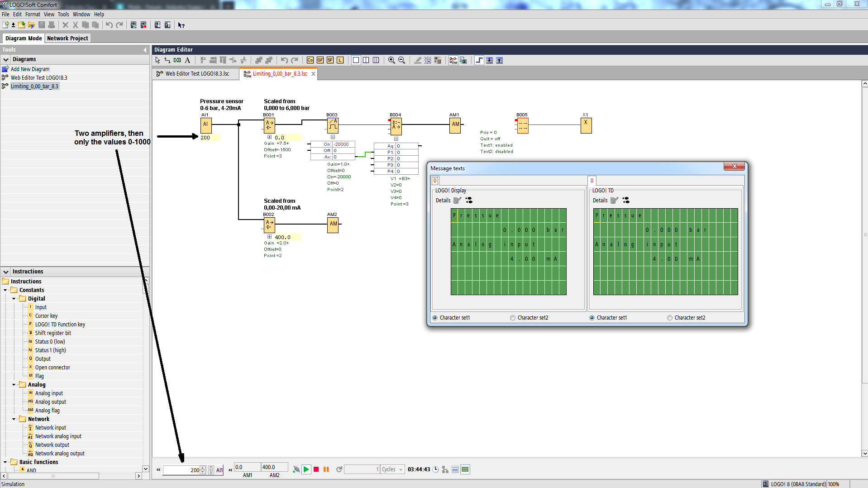This screenshot has width=868, height=488.
Task: Click the context help cursor icon
Action: pyautogui.click(x=181, y=25)
